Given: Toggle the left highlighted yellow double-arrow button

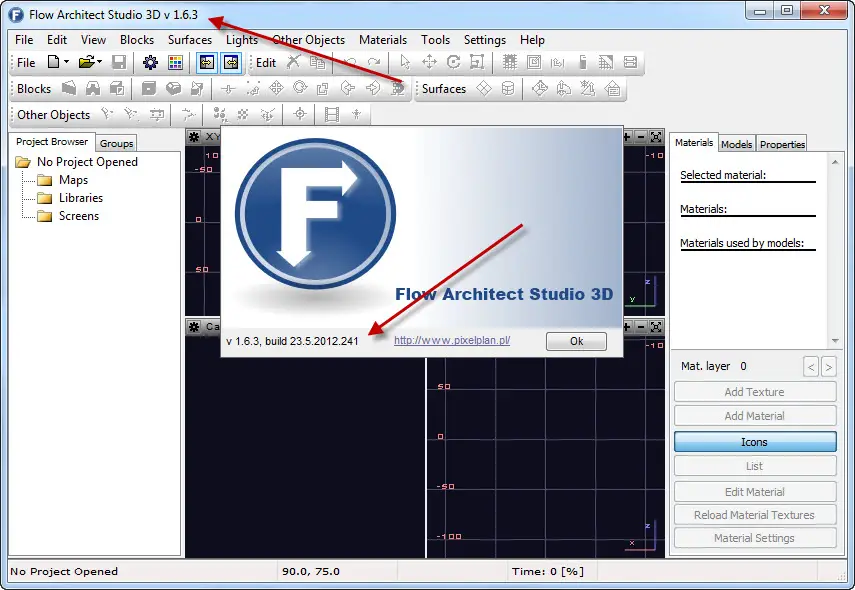Looking at the screenshot, I should [207, 63].
